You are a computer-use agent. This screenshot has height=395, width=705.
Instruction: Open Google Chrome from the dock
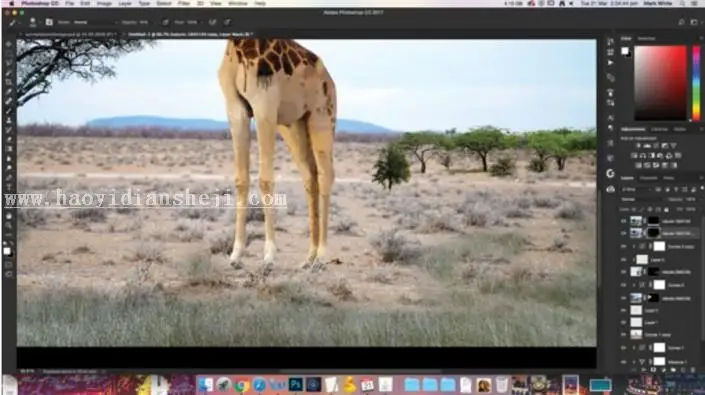click(241, 385)
